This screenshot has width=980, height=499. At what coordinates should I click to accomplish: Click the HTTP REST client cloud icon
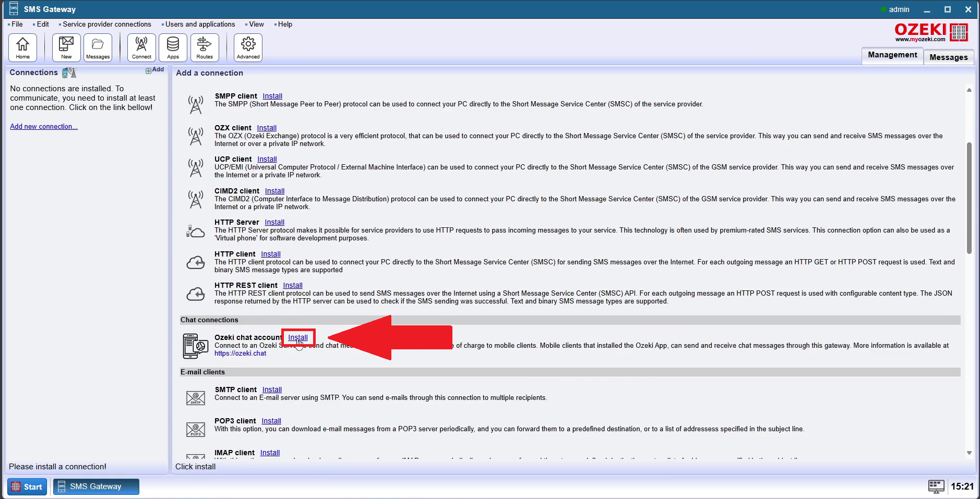[196, 294]
